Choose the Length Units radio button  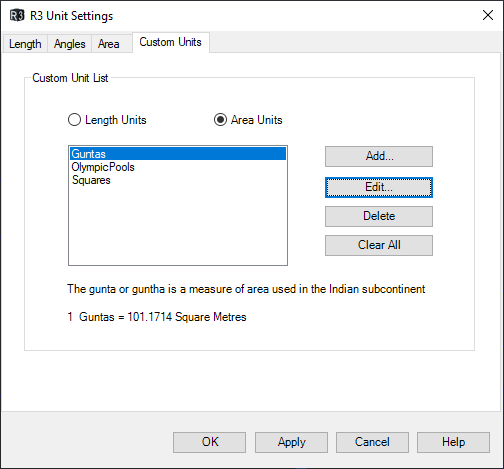click(107, 120)
